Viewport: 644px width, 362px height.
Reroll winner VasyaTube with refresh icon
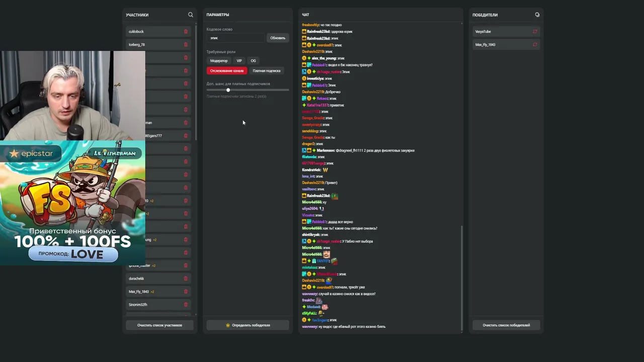tap(535, 31)
